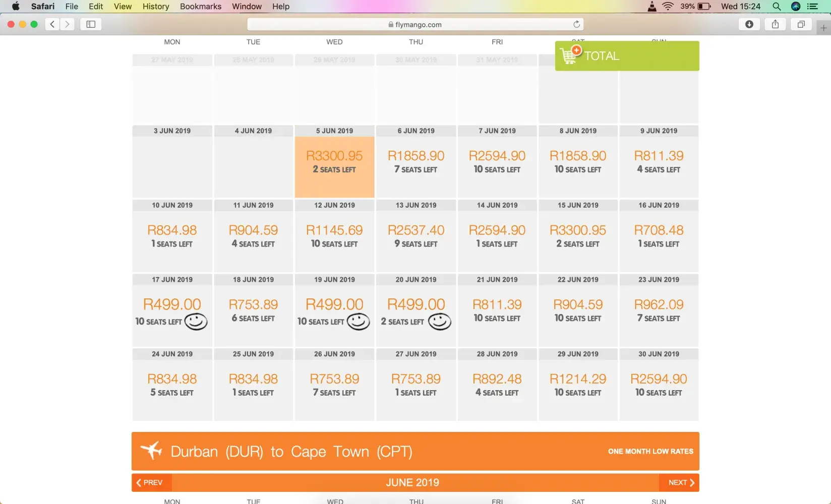
Task: Open Spotlight search in menu bar
Action: click(777, 7)
